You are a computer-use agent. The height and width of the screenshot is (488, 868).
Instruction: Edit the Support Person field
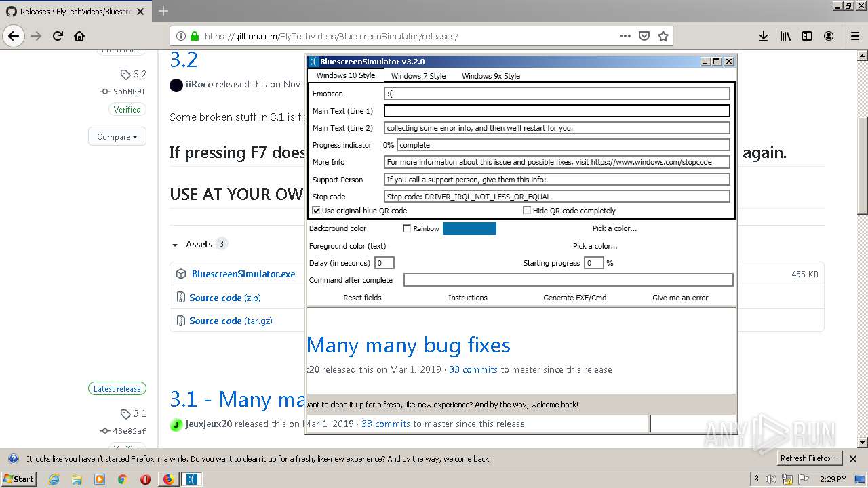click(x=557, y=180)
